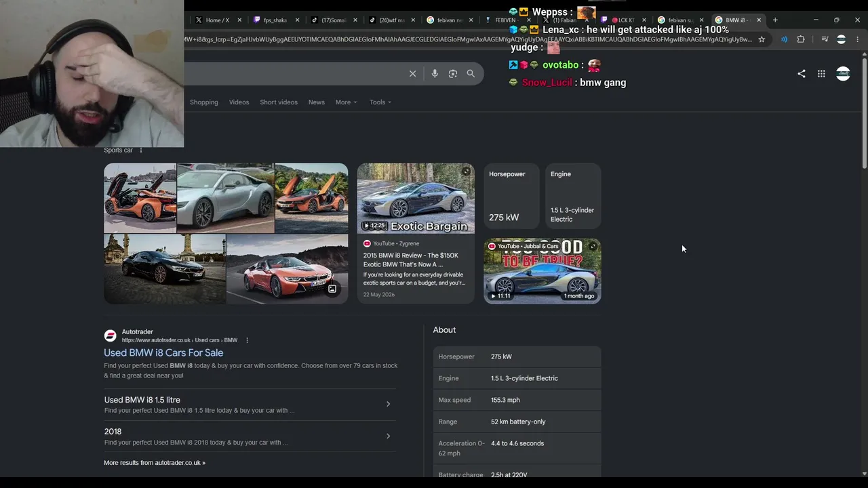This screenshot has width=868, height=488.
Task: Switch to the Videos results tab
Action: tap(239, 102)
